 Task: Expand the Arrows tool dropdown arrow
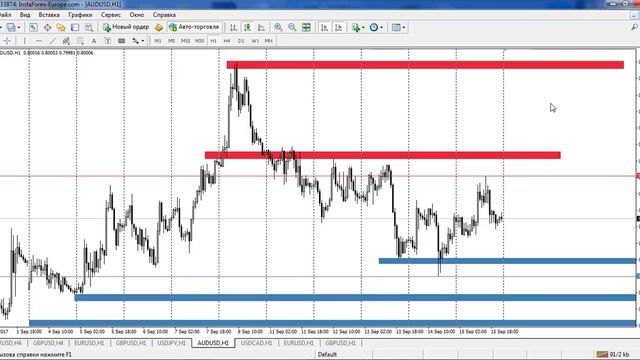point(142,41)
